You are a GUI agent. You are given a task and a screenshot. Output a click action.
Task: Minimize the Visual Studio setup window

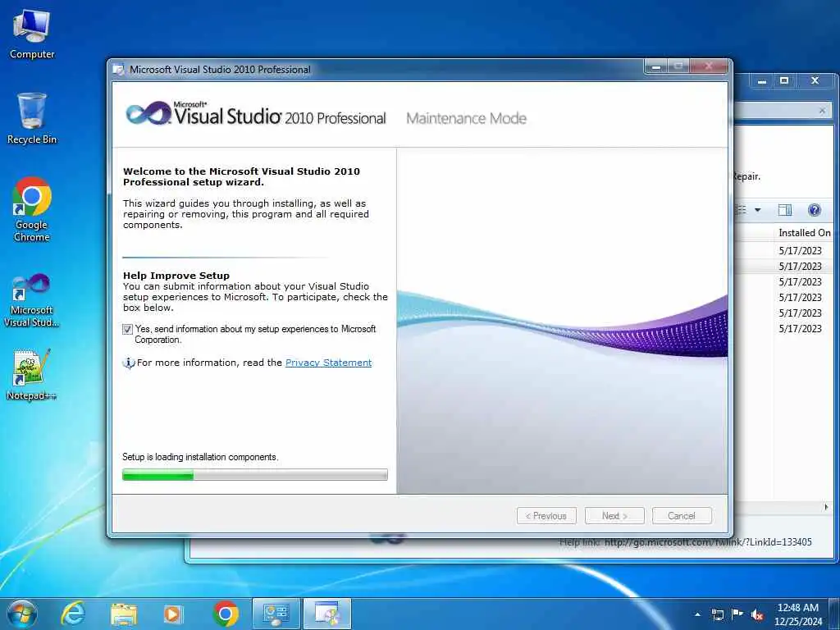point(656,67)
